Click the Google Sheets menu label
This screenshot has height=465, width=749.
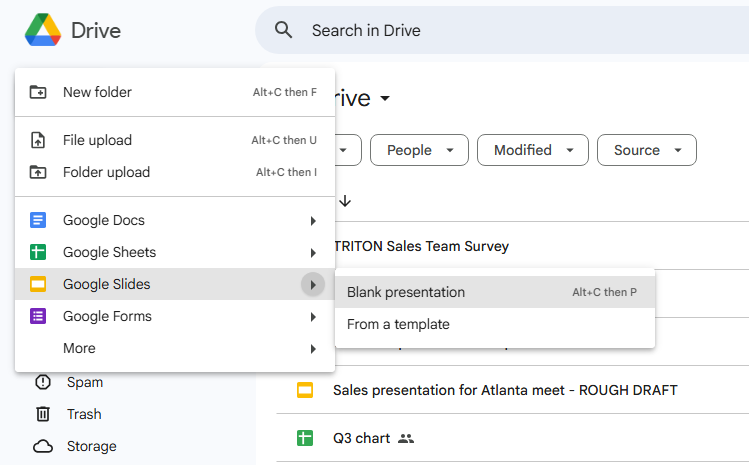109,252
